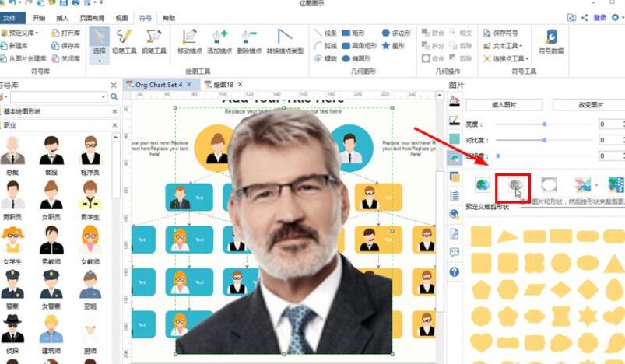Choose the 添加锚点 add anchor tool
The width and height of the screenshot is (625, 364).
pyautogui.click(x=219, y=41)
